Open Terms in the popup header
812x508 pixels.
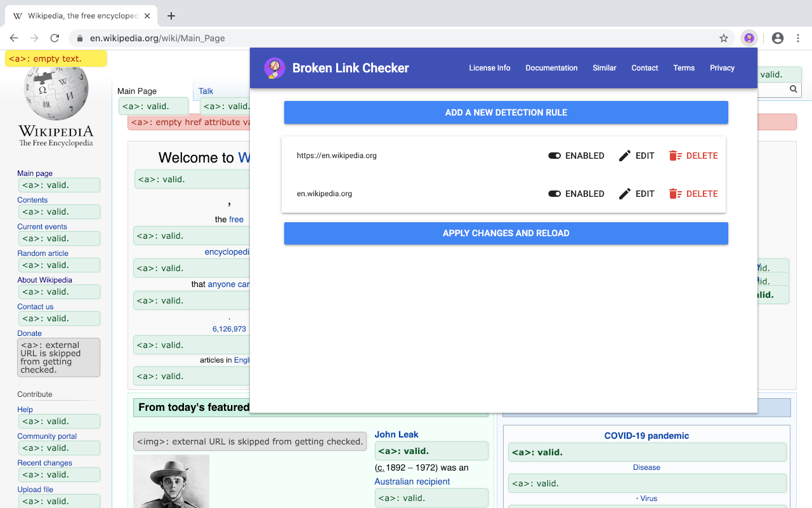click(684, 68)
